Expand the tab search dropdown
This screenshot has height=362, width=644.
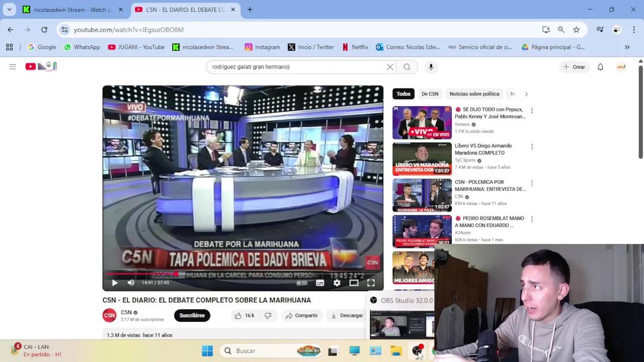pyautogui.click(x=9, y=10)
